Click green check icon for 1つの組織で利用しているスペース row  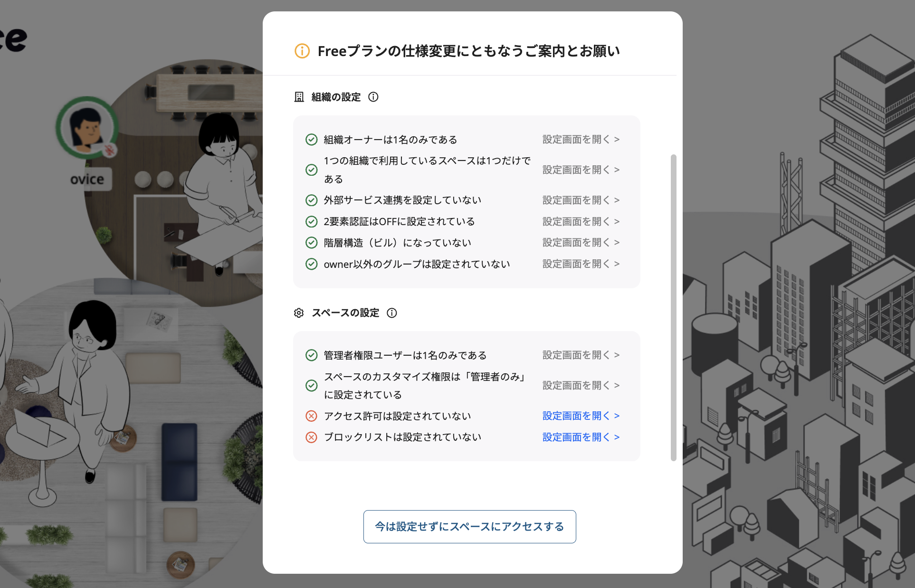(x=311, y=170)
